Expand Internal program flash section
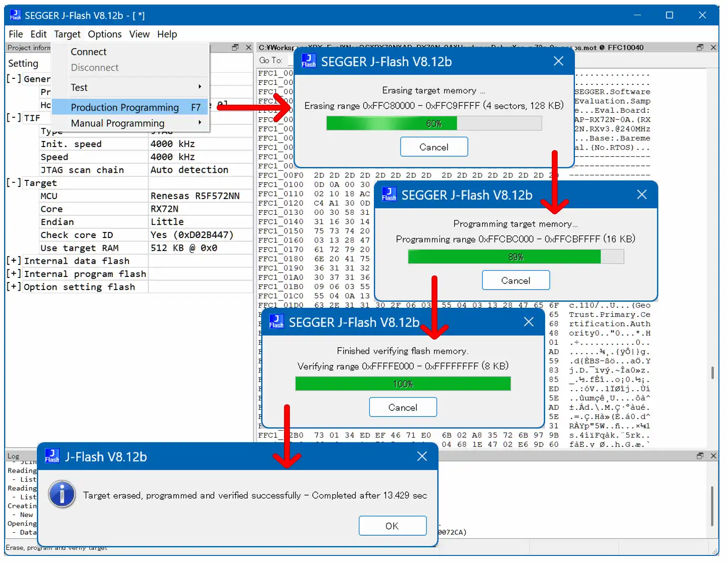 14,274
